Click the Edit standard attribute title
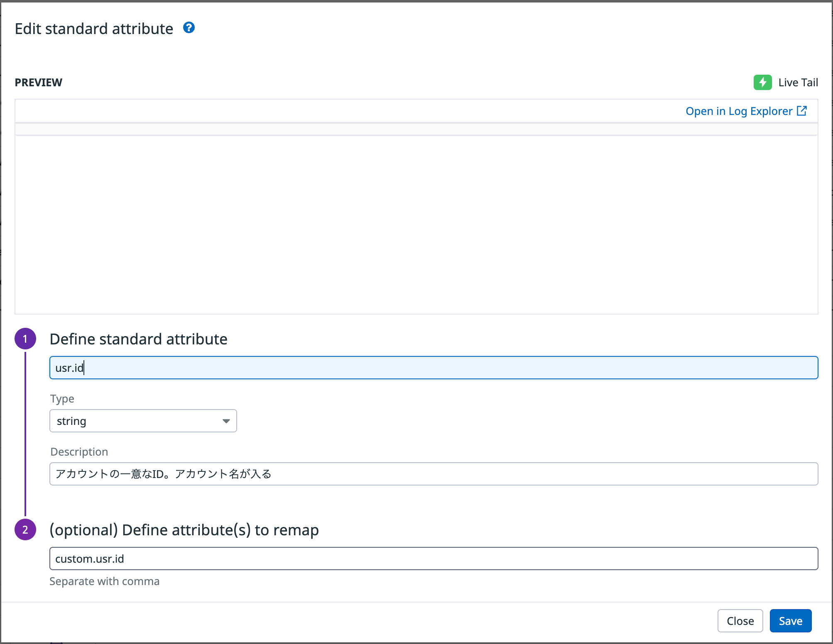Image resolution: width=833 pixels, height=644 pixels. pyautogui.click(x=94, y=29)
